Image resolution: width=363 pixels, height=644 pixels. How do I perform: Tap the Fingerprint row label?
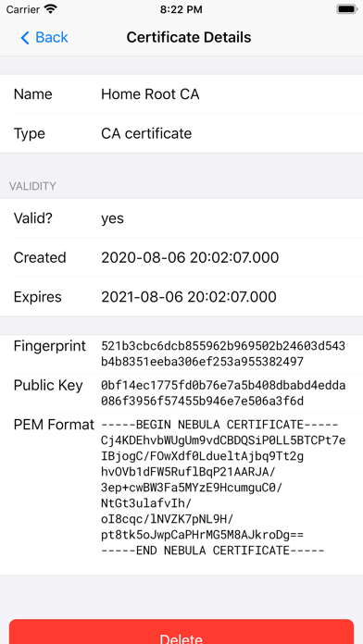point(50,346)
